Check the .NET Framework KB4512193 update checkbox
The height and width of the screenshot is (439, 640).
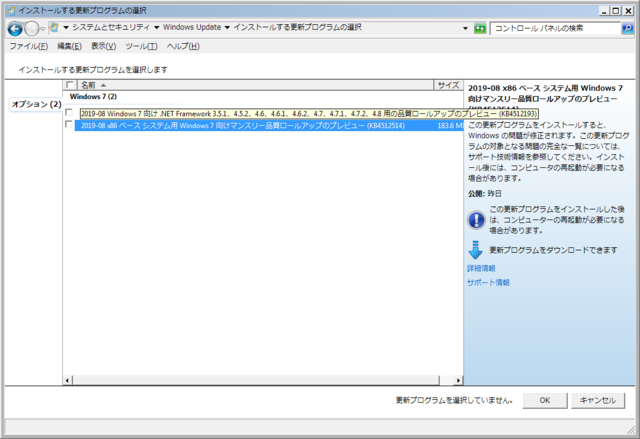[x=69, y=112]
